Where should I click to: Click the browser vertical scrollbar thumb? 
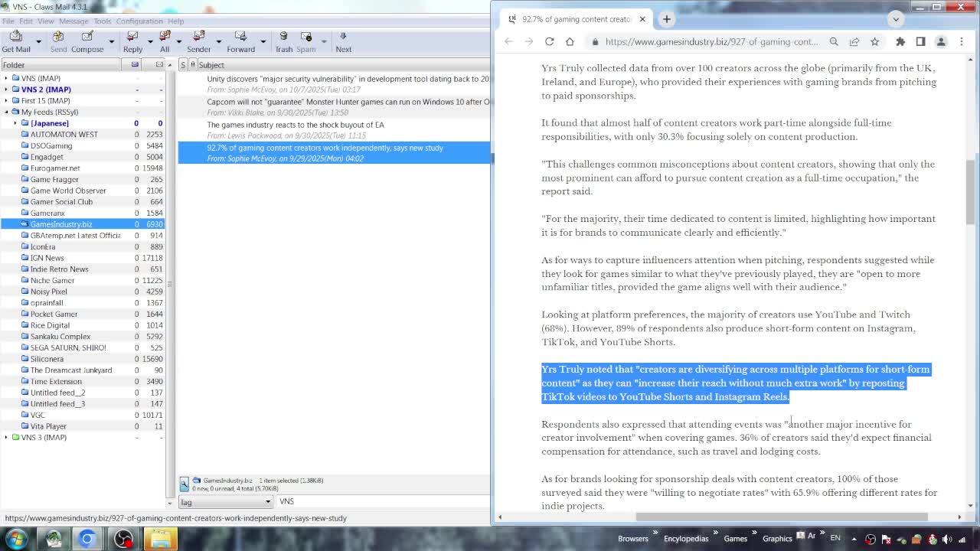click(x=970, y=191)
